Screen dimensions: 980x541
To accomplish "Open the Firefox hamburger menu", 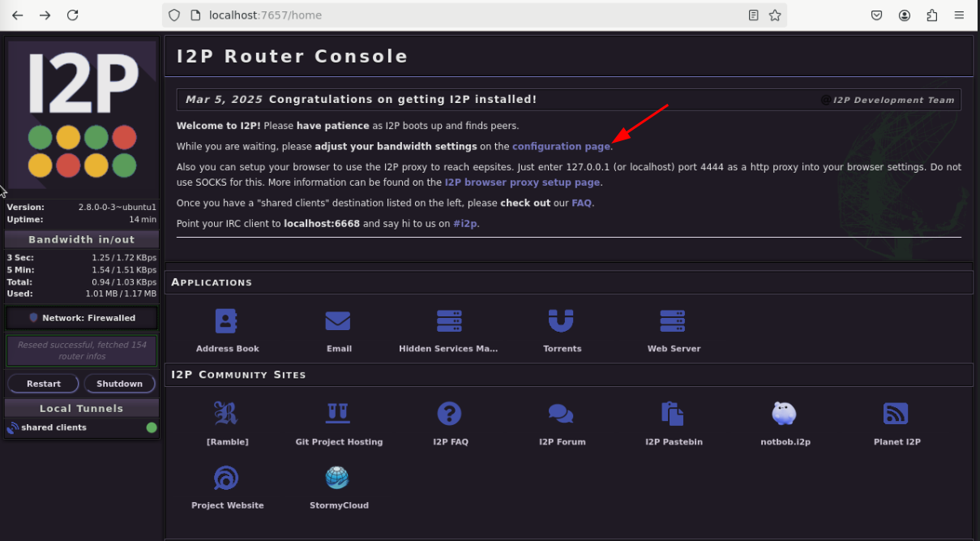I will 960,15.
